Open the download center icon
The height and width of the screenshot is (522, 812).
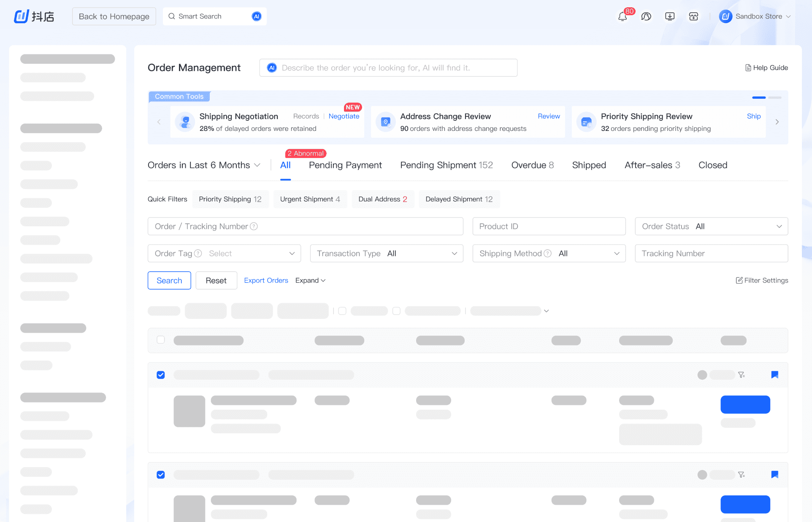point(670,16)
